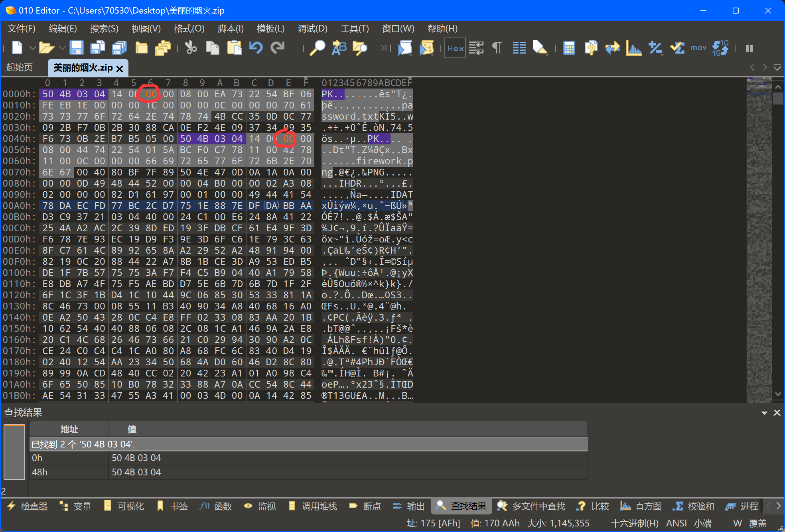Image resolution: width=785 pixels, height=532 pixels.
Task: Toggle overwrite mode in status bar
Action: pyautogui.click(x=757, y=523)
